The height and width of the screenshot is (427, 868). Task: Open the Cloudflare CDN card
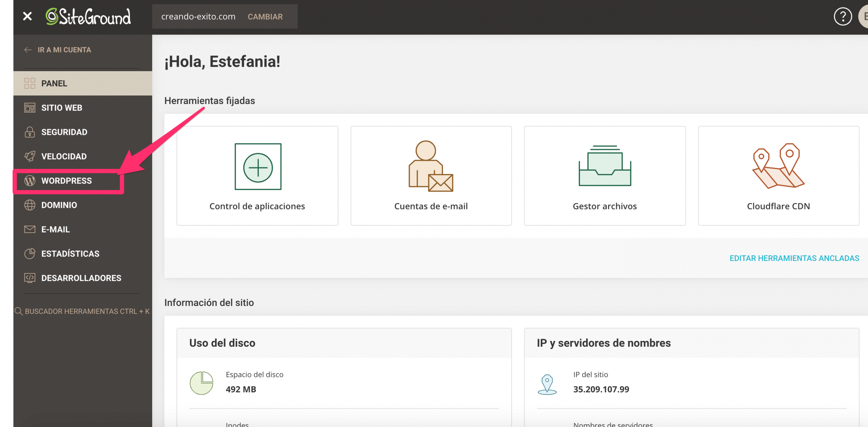pos(778,176)
